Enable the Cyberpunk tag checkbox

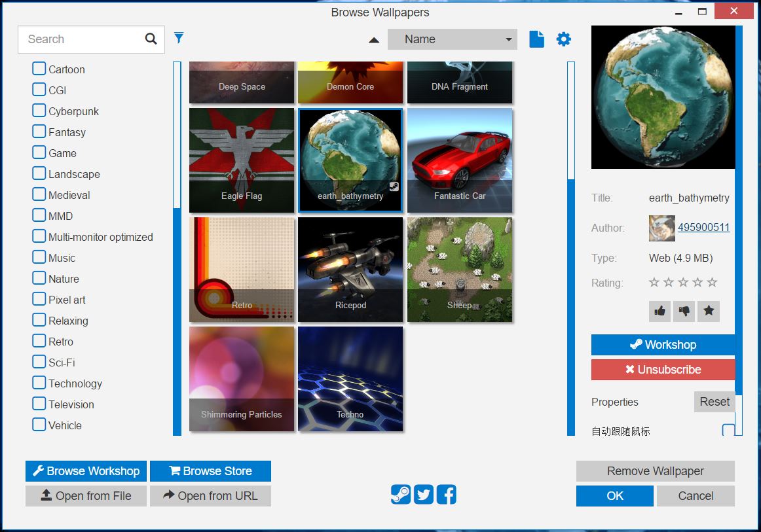pos(39,111)
